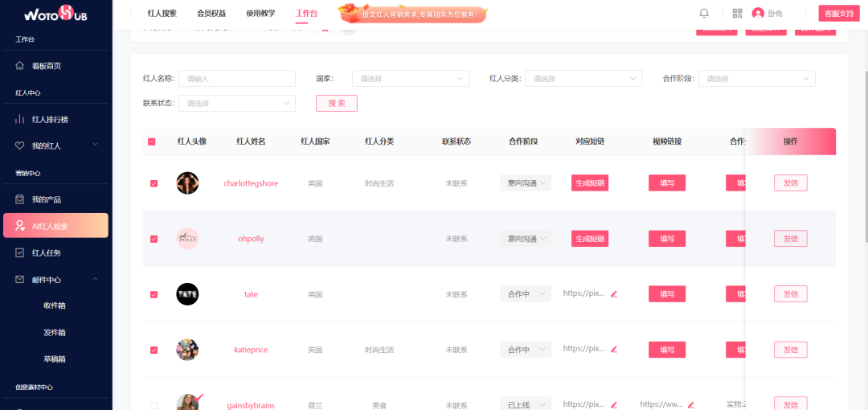The height and width of the screenshot is (410, 868).
Task: Send message to charlottegshore via 发信
Action: point(791,182)
